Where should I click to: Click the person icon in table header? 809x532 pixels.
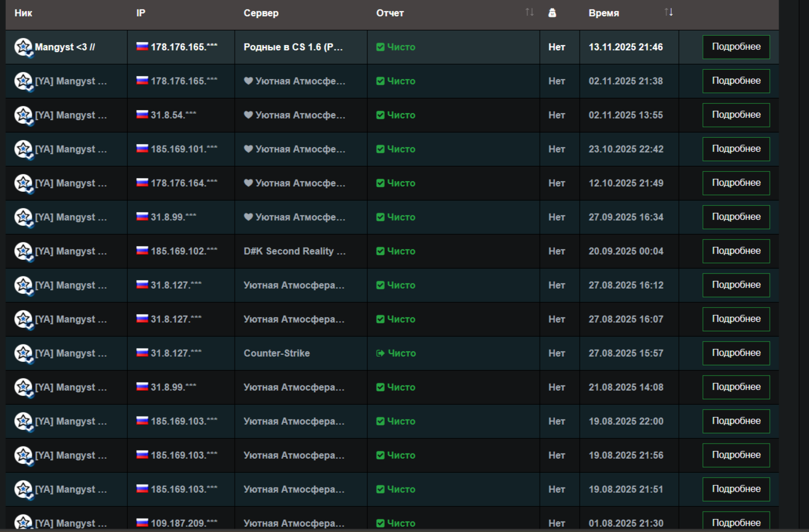click(x=552, y=13)
